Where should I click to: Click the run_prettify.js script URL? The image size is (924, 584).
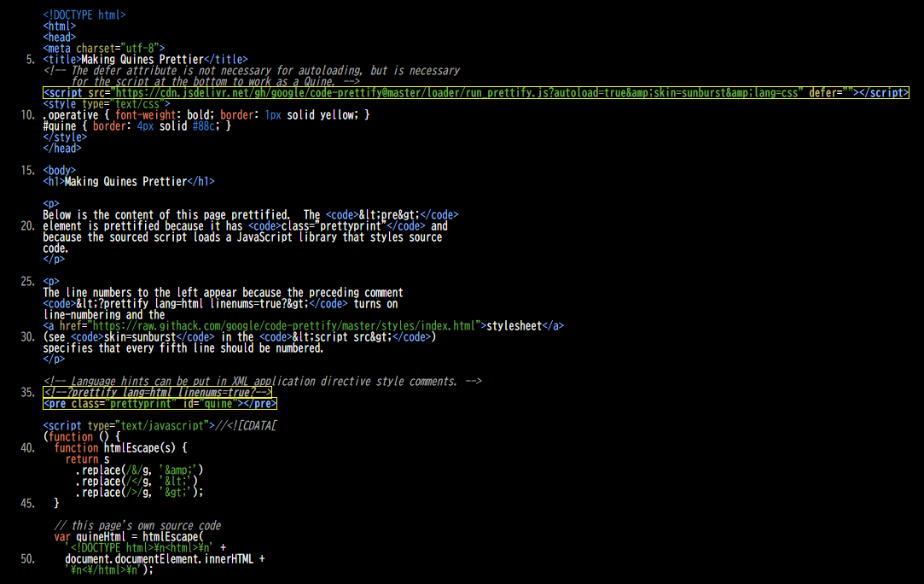[456, 92]
